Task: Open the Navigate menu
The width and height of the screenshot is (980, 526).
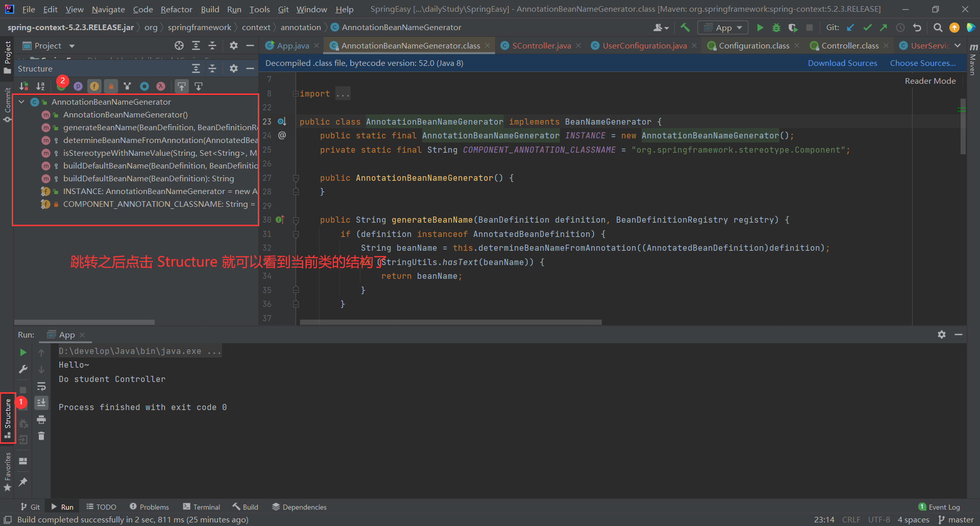Action: pyautogui.click(x=108, y=9)
